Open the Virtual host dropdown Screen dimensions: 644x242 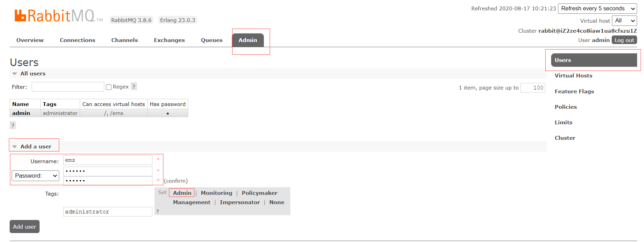624,21
